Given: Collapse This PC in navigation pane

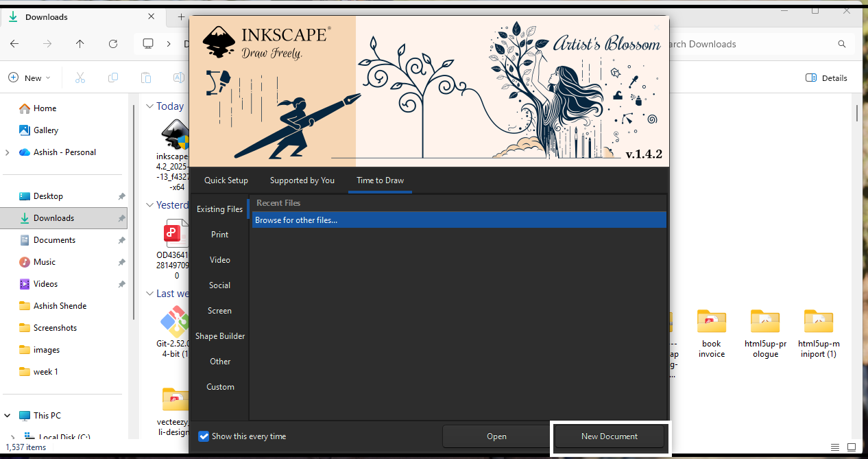Looking at the screenshot, I should pos(8,416).
